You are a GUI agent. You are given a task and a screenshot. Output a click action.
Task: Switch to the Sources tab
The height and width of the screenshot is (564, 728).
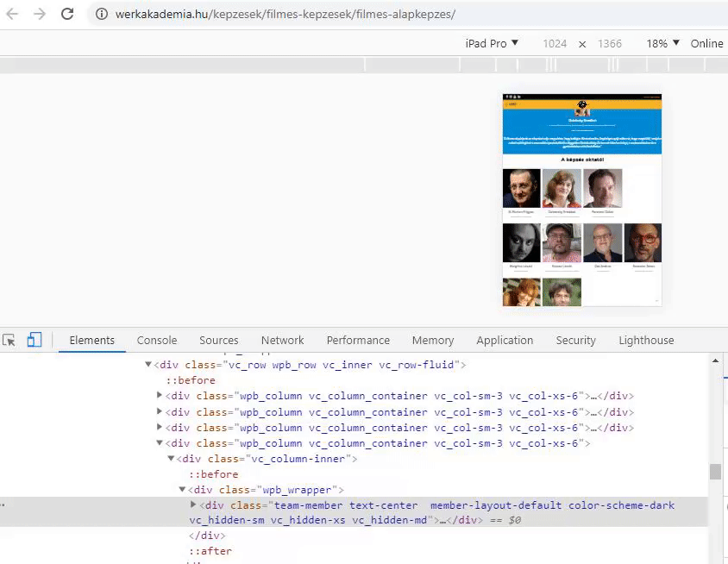(219, 341)
